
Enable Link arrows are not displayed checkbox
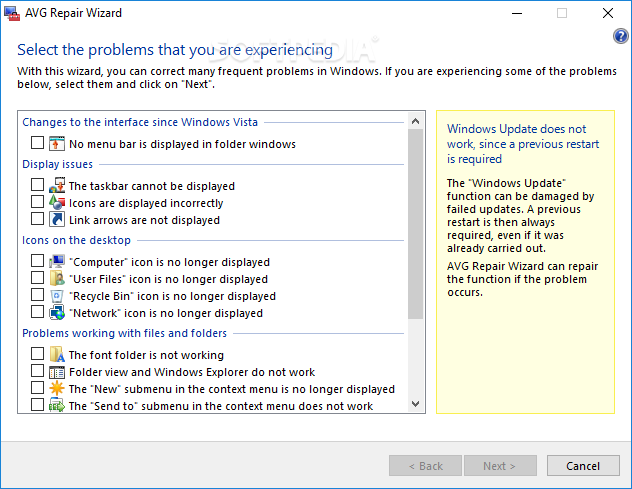click(x=37, y=218)
